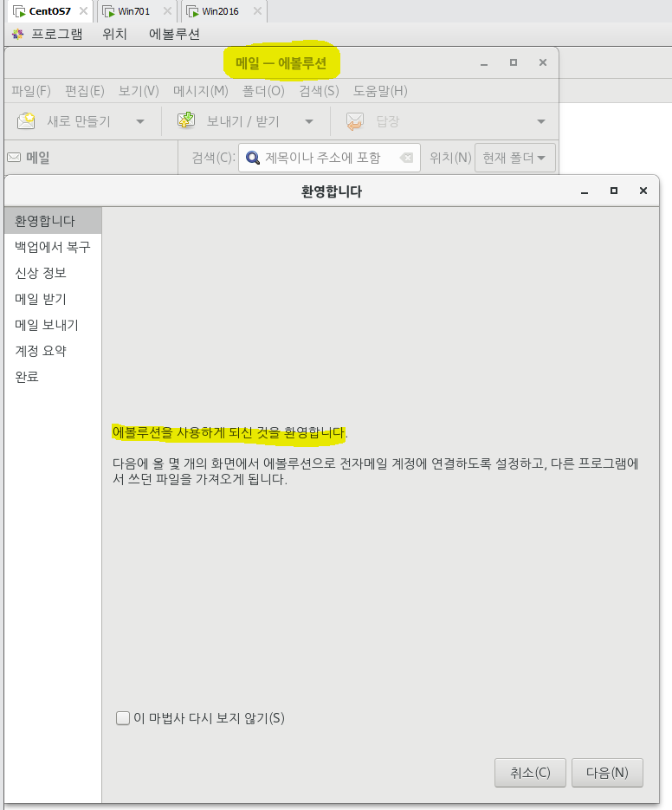Switch to the Win2016 tab
Viewport: 672px width, 810px height.
221,11
